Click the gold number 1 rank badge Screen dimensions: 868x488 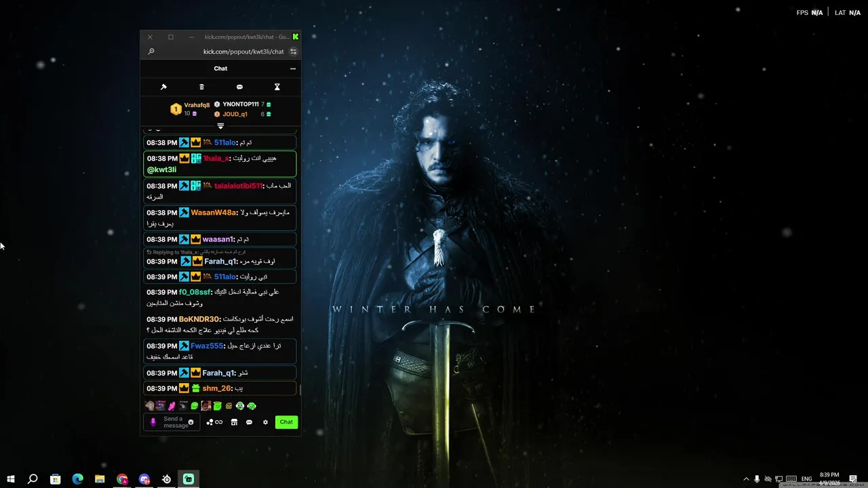(176, 109)
